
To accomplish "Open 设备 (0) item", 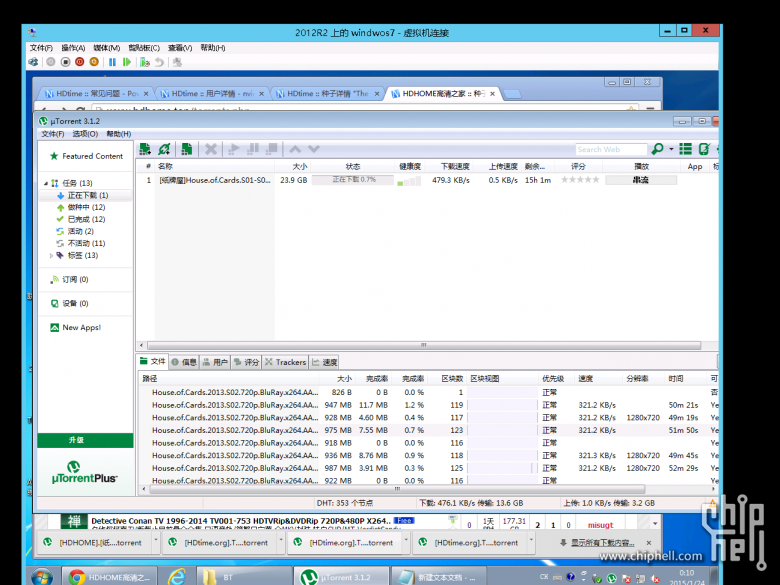I will point(70,303).
